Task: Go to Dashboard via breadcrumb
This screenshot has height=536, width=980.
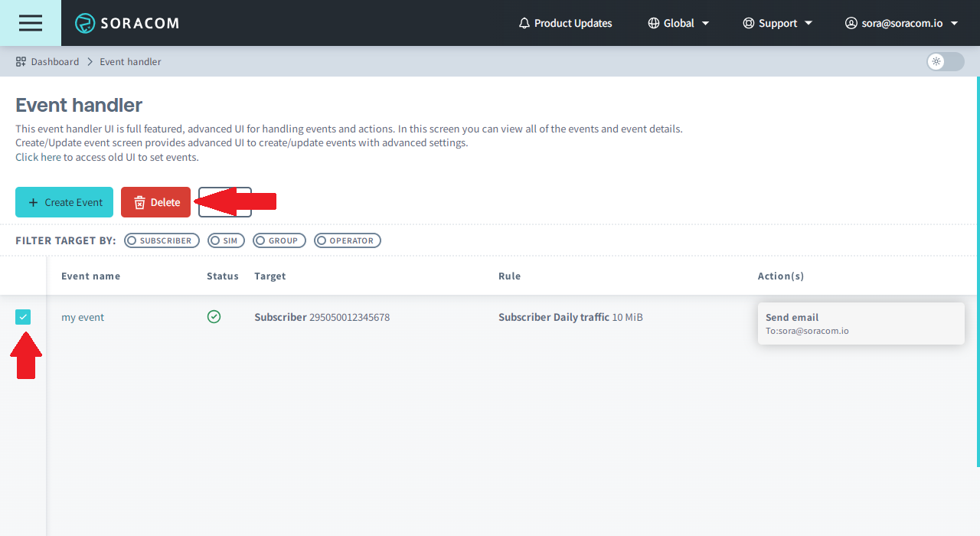Action: 54,61
